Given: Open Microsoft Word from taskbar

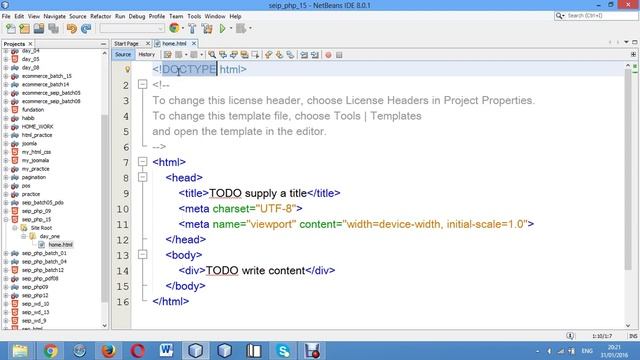Looking at the screenshot, I should click(x=166, y=351).
